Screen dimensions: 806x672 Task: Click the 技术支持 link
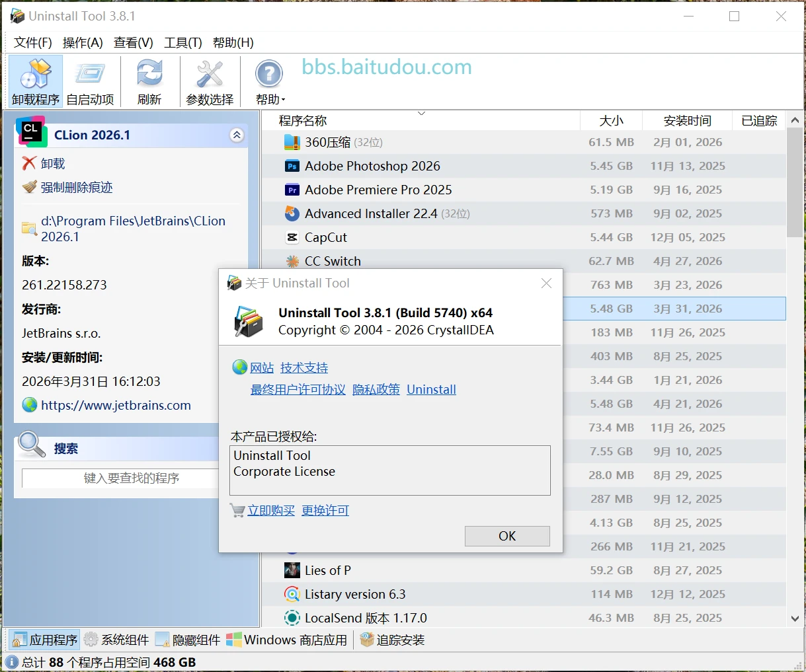tap(304, 367)
